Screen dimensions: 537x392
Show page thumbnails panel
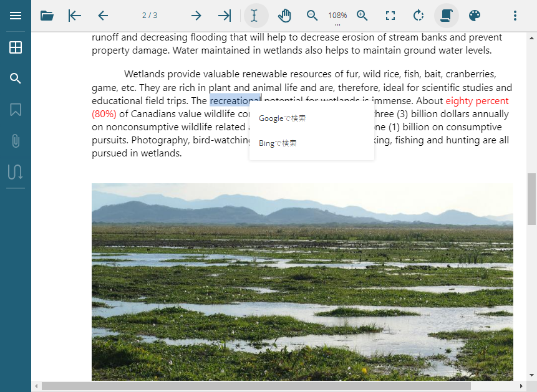click(16, 47)
